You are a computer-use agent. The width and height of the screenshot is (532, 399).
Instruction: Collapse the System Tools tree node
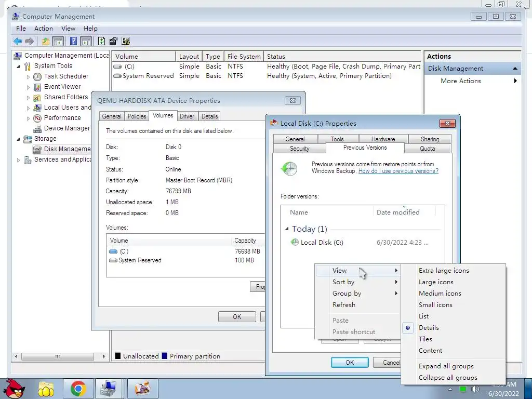pyautogui.click(x=18, y=66)
